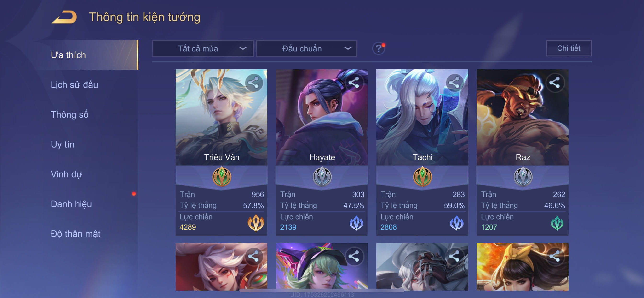Select the Tachi hero portrait
Image resolution: width=644 pixels, height=298 pixels.
tap(422, 117)
